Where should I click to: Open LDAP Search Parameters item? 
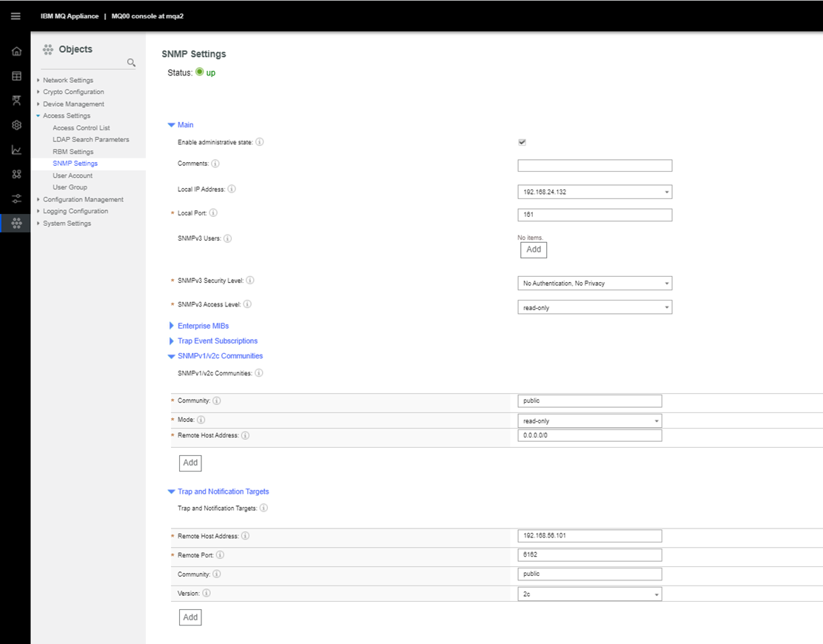pyautogui.click(x=91, y=140)
